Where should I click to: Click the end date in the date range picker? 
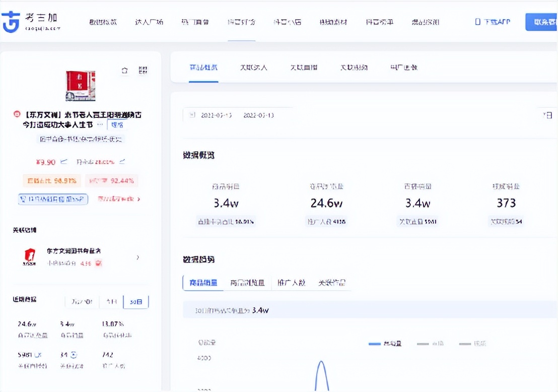(259, 115)
